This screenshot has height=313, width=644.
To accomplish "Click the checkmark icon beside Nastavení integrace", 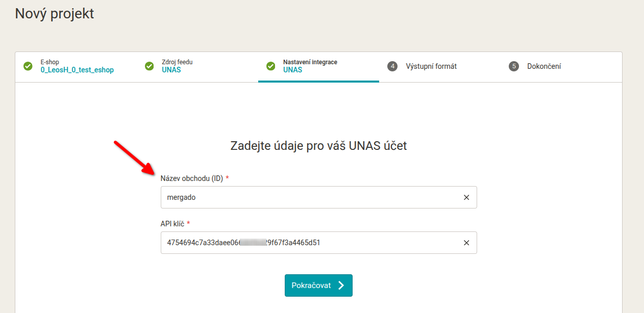I will coord(271,66).
